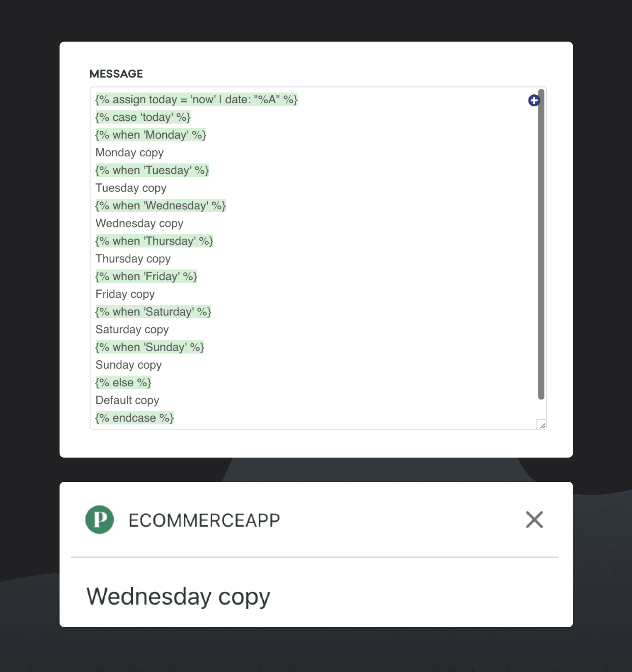This screenshot has width=632, height=672.
Task: Click the when 'Wednesday' tag line
Action: tap(160, 206)
